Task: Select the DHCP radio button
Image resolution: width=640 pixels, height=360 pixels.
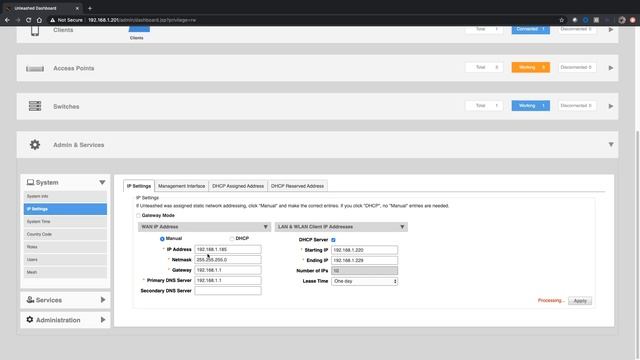Action: 232,239
